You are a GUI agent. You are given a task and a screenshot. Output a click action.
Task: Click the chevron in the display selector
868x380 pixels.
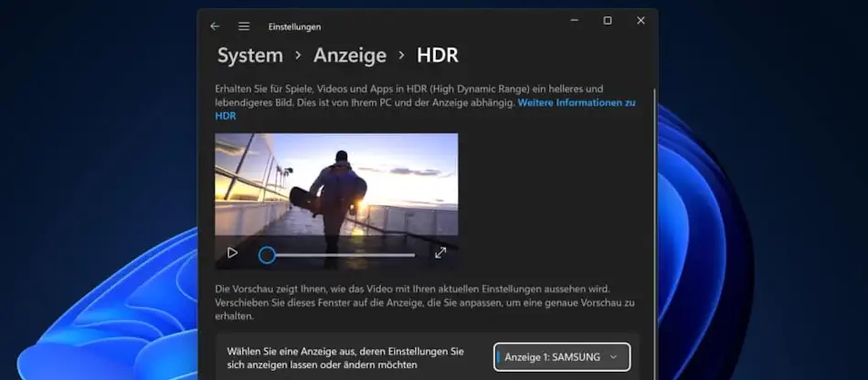613,357
